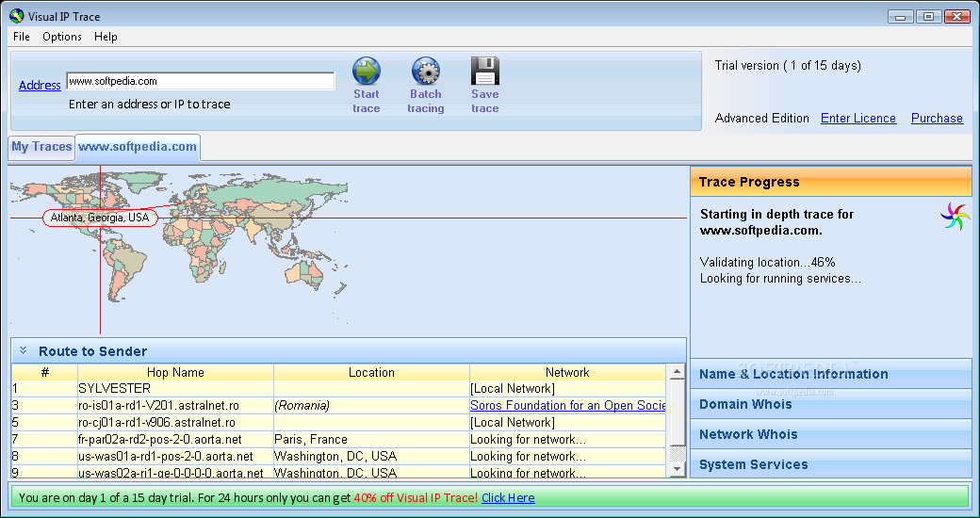Collapse the Route to Sender section
This screenshot has width=980, height=518.
click(24, 350)
